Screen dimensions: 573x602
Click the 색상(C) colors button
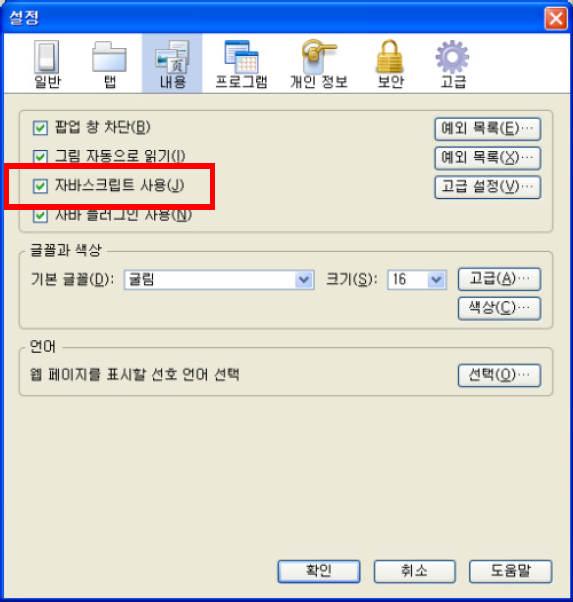499,308
